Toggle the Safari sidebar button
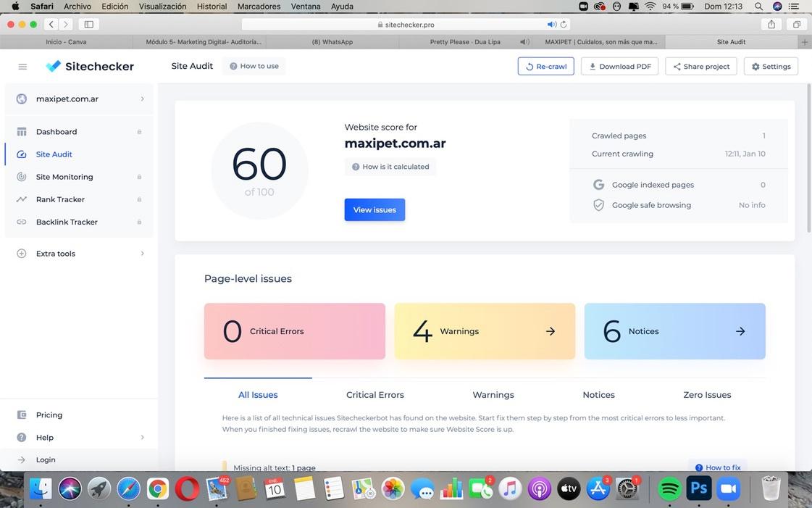 [x=88, y=25]
